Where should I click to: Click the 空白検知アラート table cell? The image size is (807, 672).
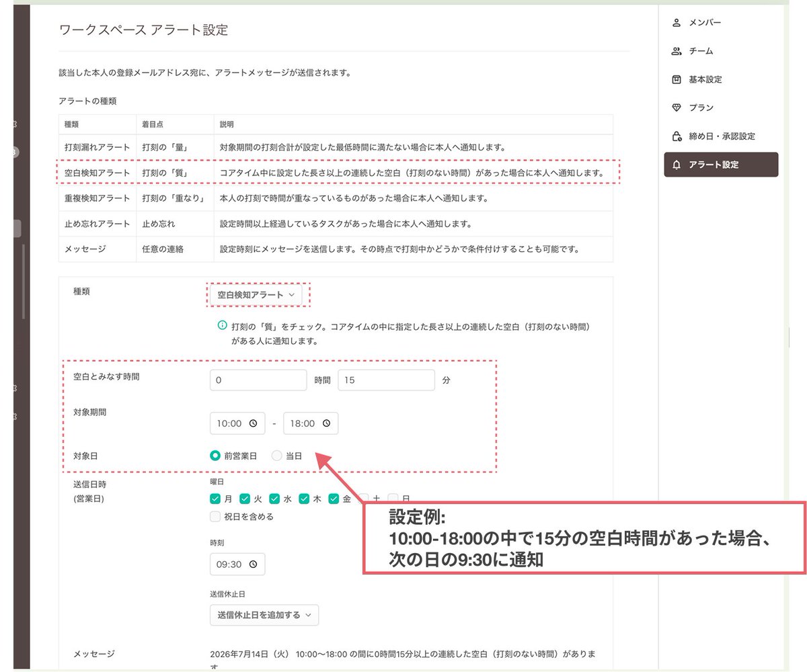coord(98,173)
